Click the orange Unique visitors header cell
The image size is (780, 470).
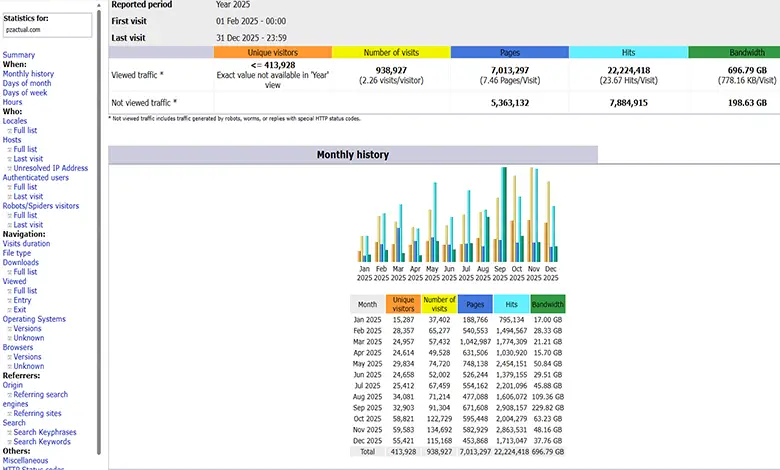tap(273, 52)
